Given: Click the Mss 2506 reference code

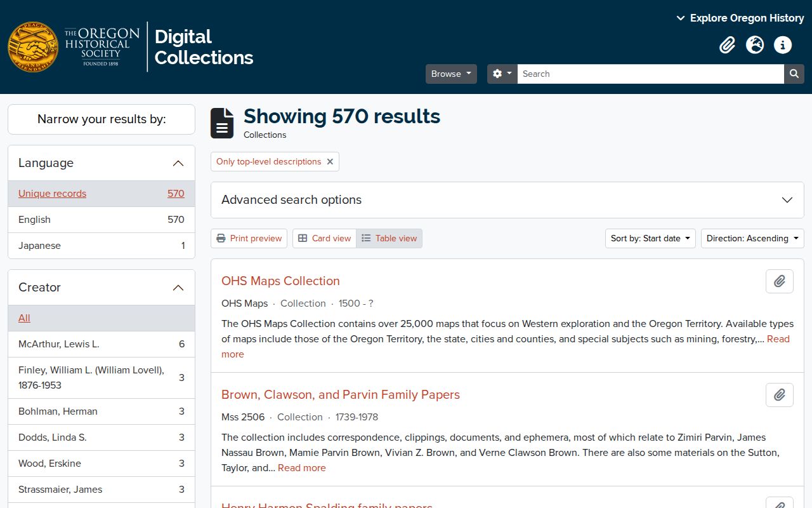Looking at the screenshot, I should tap(243, 417).
